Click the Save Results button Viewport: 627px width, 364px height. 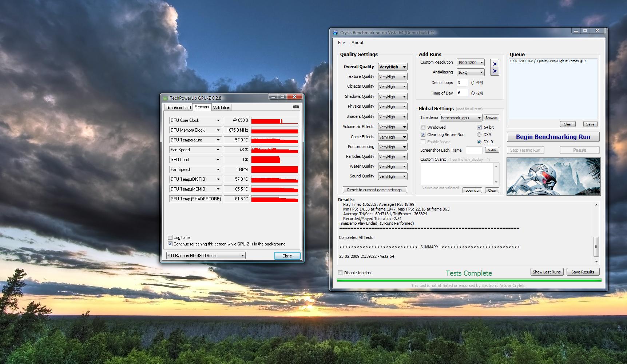point(583,272)
